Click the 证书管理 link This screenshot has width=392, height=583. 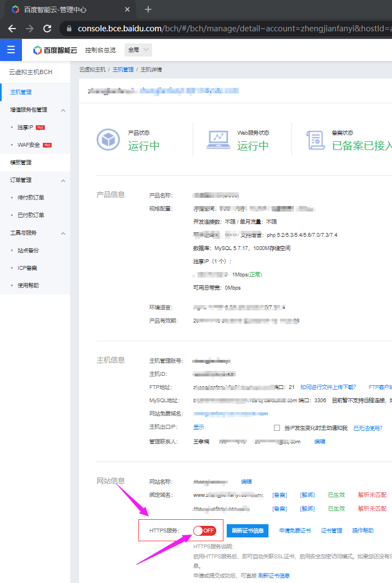(332, 530)
